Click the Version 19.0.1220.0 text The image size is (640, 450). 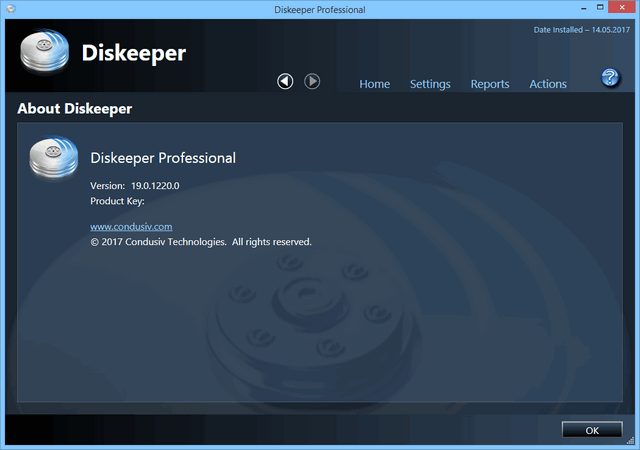point(140,186)
